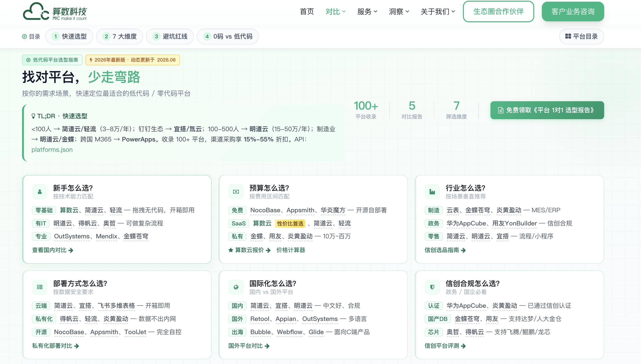The width and height of the screenshot is (641, 364).
Task: Click the arrow icon after 查看国内对比
Action: pyautogui.click(x=71, y=250)
